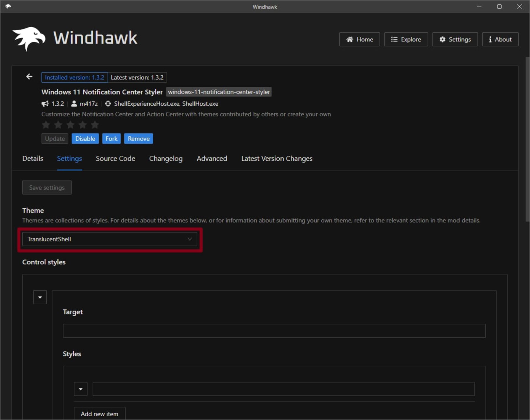
Task: Open Windhawk Settings from header
Action: pos(455,39)
